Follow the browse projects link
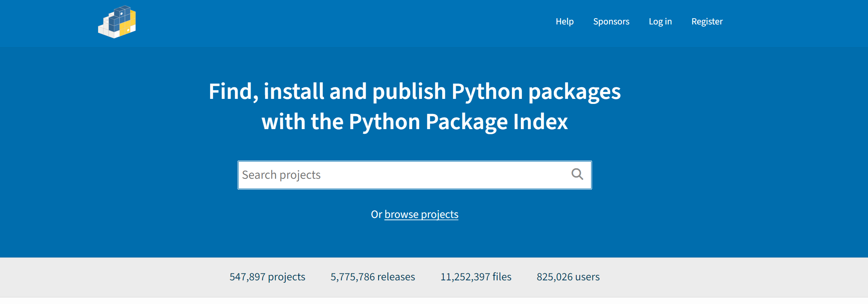Viewport: 868px width, 304px height. tap(421, 214)
